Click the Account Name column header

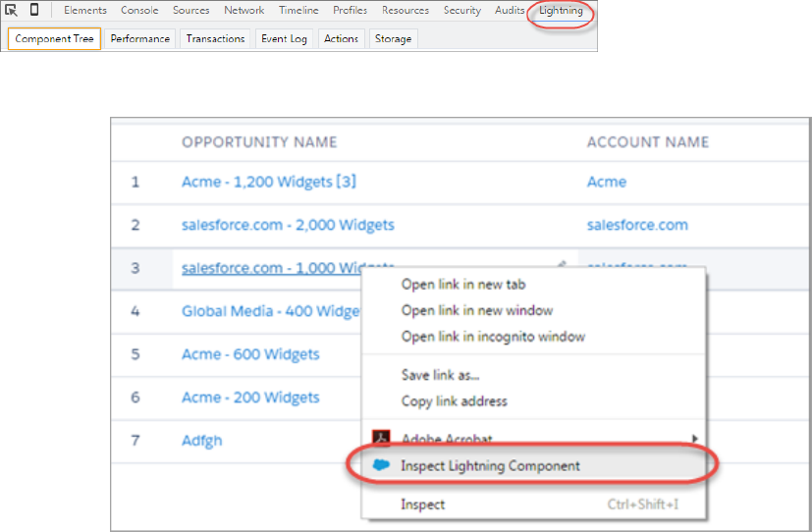(x=648, y=142)
